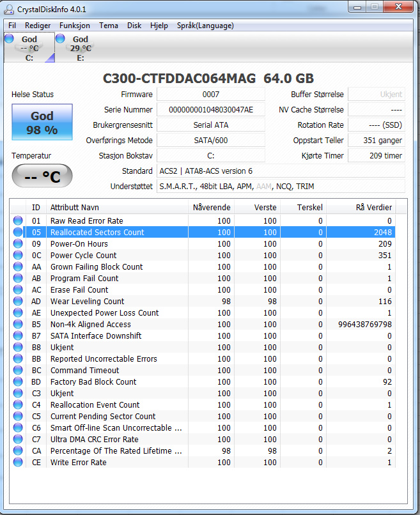Screen dimensions: 420x515
Task: Switch to the E: drive tab at 29 °C
Action: [x=80, y=48]
